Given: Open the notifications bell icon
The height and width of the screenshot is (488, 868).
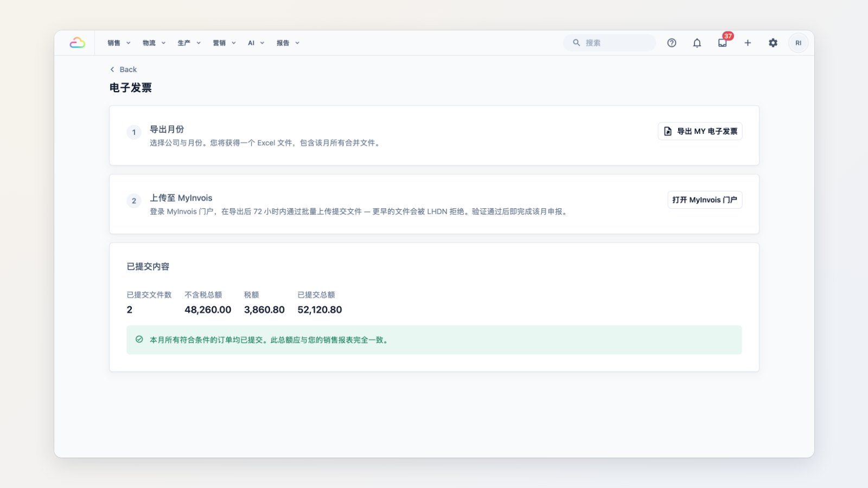Looking at the screenshot, I should point(697,43).
